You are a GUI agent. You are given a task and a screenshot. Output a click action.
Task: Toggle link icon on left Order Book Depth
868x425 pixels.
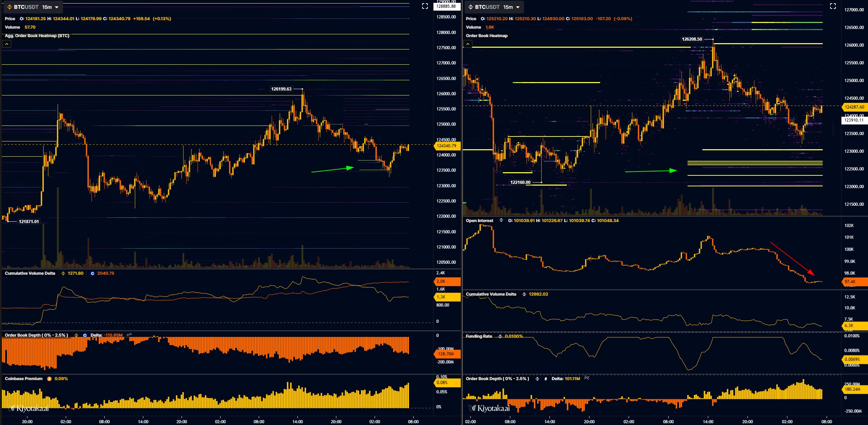pyautogui.click(x=129, y=334)
